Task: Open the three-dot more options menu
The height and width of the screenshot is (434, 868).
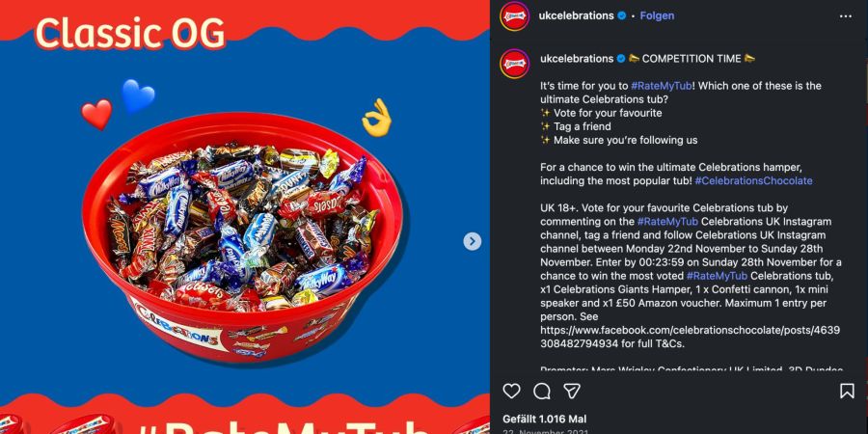Action: coord(845,16)
